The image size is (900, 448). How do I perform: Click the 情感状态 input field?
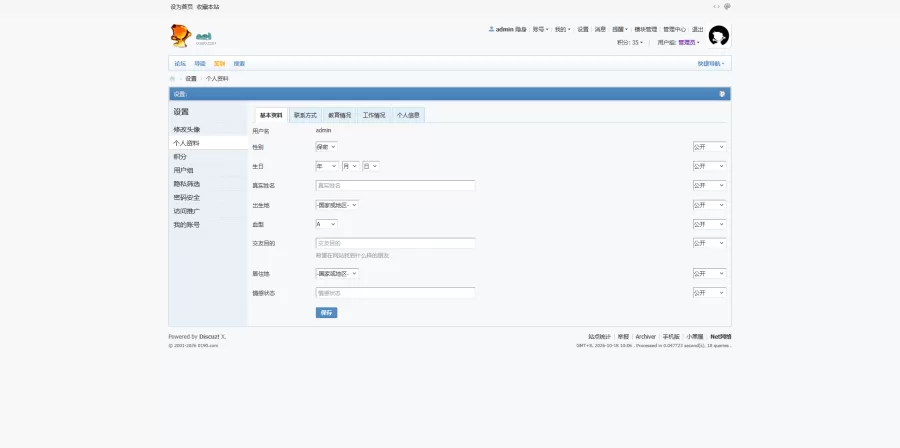(395, 293)
